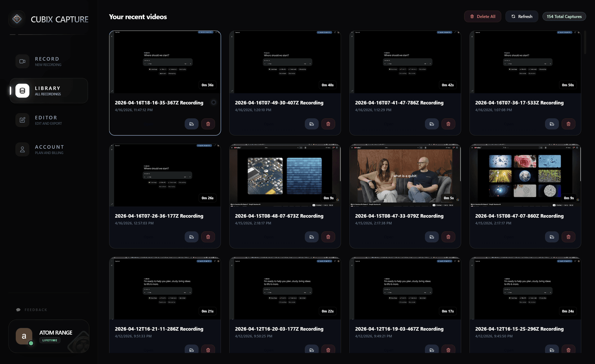Viewport: 595px width, 364px height.
Task: Click the 154 Total Captures badge
Action: click(564, 16)
